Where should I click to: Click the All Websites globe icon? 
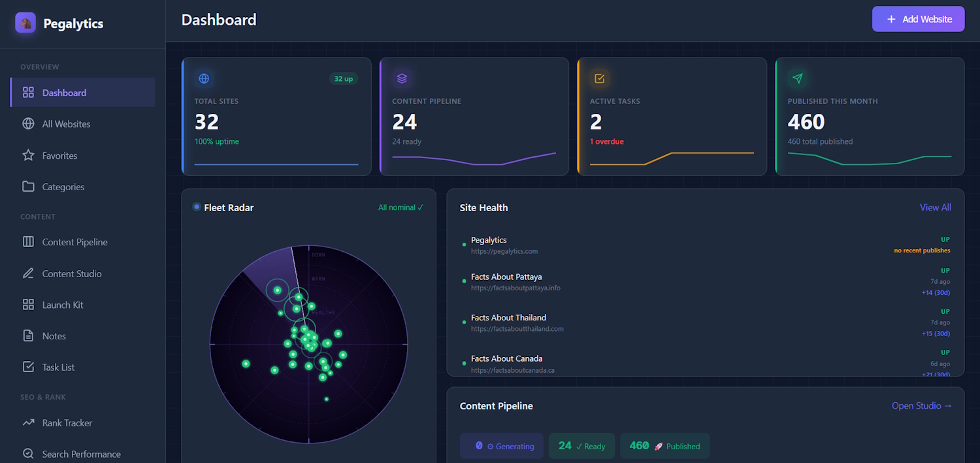[28, 124]
